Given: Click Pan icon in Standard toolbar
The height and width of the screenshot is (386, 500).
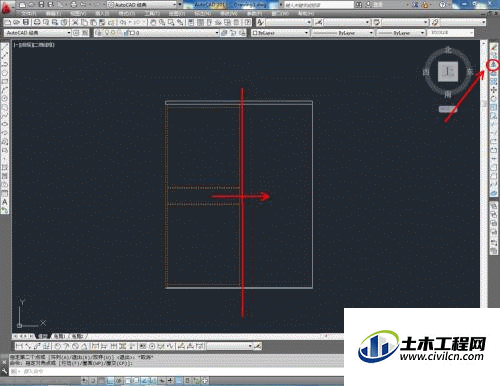Looking at the screenshot, I should (x=152, y=22).
